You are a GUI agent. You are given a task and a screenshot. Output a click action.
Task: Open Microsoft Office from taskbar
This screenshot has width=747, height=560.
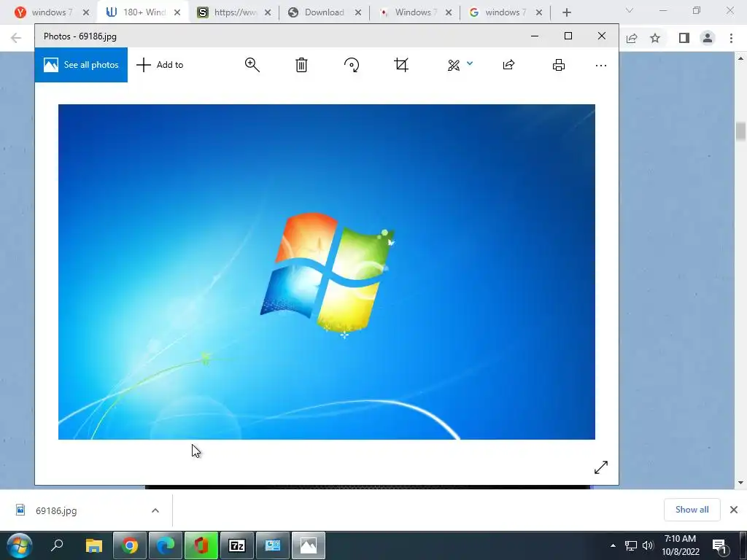201,545
